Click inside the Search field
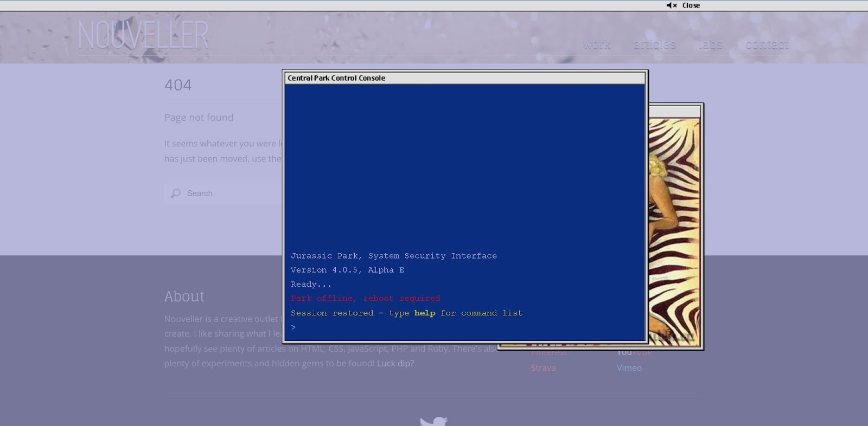Screen dimensions: 868x426 [x=224, y=193]
